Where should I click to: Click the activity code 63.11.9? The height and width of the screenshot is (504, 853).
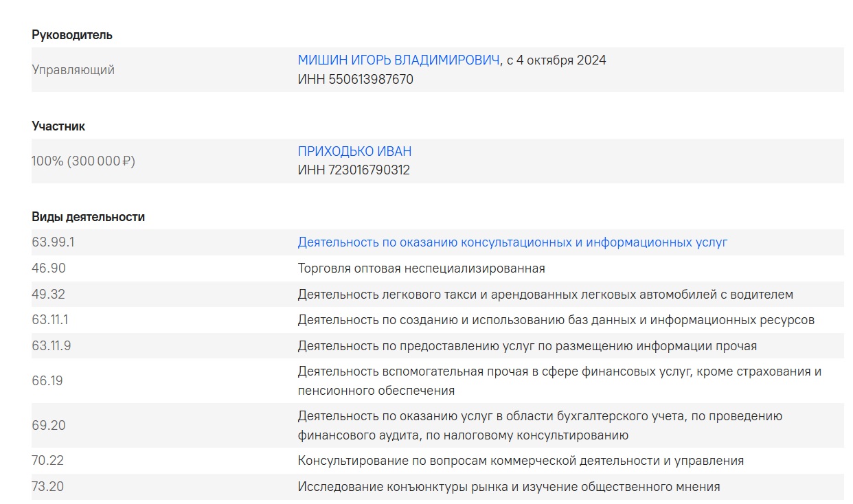(x=51, y=346)
